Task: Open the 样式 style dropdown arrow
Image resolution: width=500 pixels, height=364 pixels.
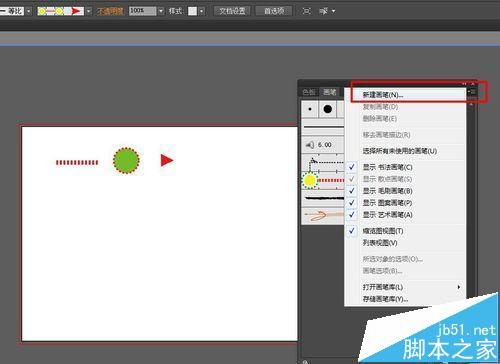Action: [x=202, y=11]
